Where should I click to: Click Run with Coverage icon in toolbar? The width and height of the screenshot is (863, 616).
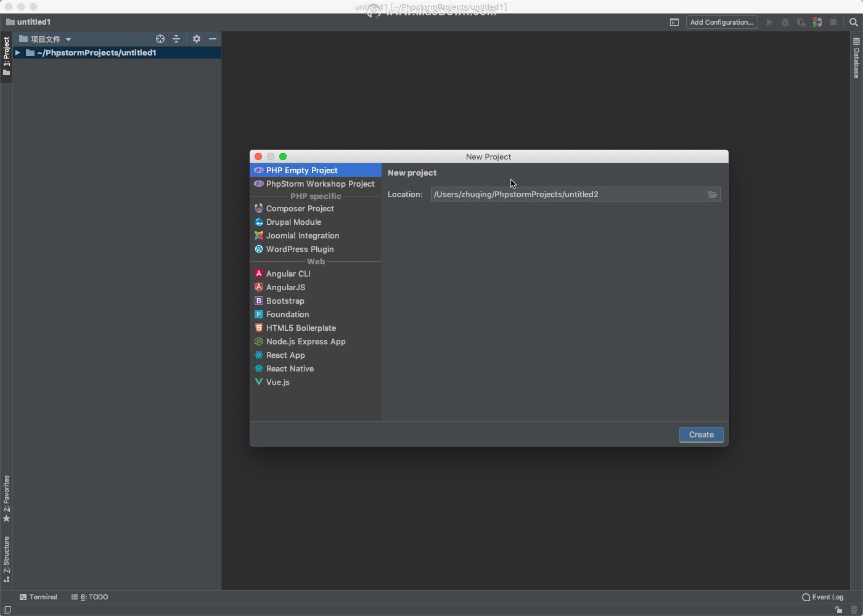point(801,22)
